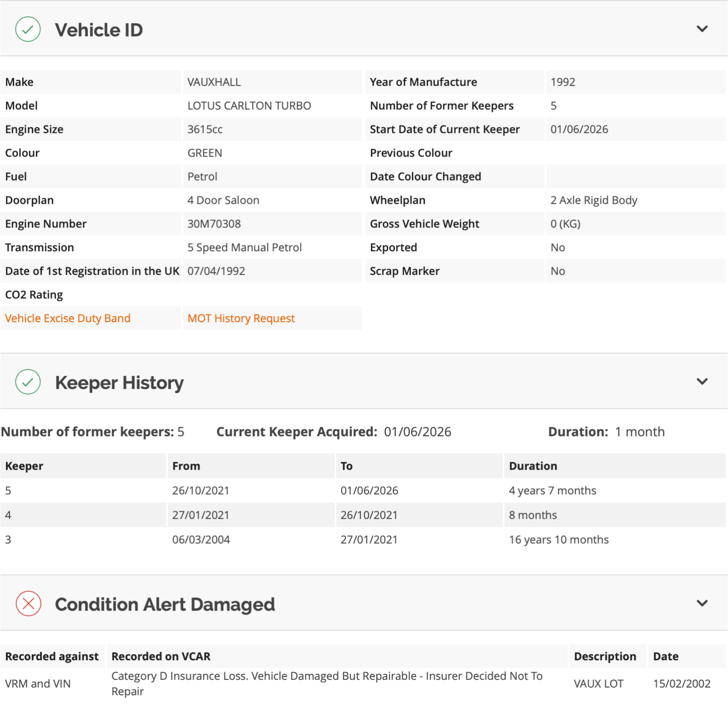Click the Date column header in condition table

(x=666, y=656)
